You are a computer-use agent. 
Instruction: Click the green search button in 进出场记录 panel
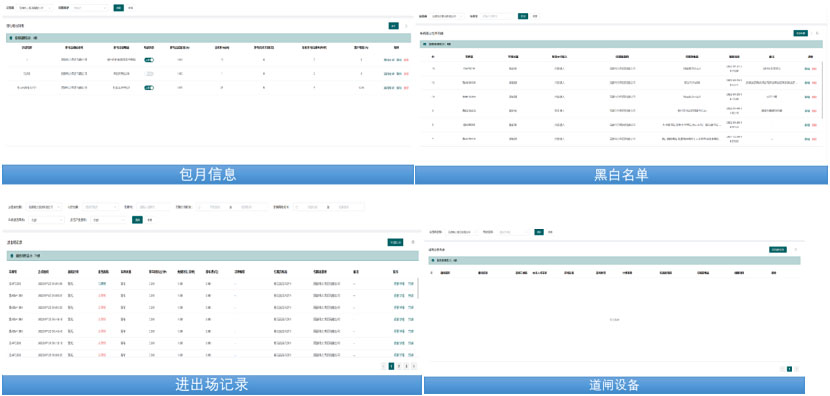(137, 220)
